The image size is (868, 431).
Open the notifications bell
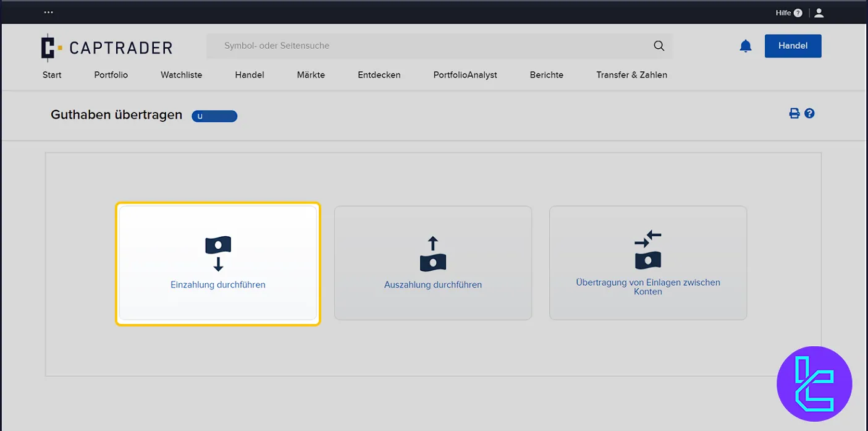point(746,46)
